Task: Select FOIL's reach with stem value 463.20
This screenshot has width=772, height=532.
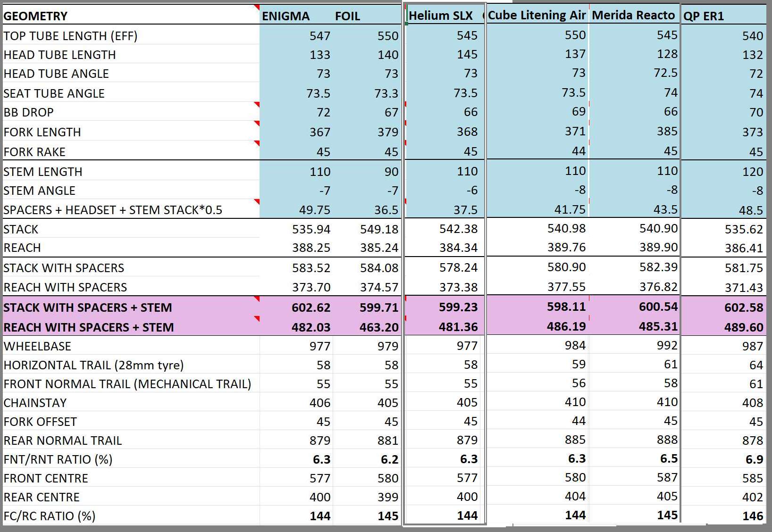Action: pos(379,327)
